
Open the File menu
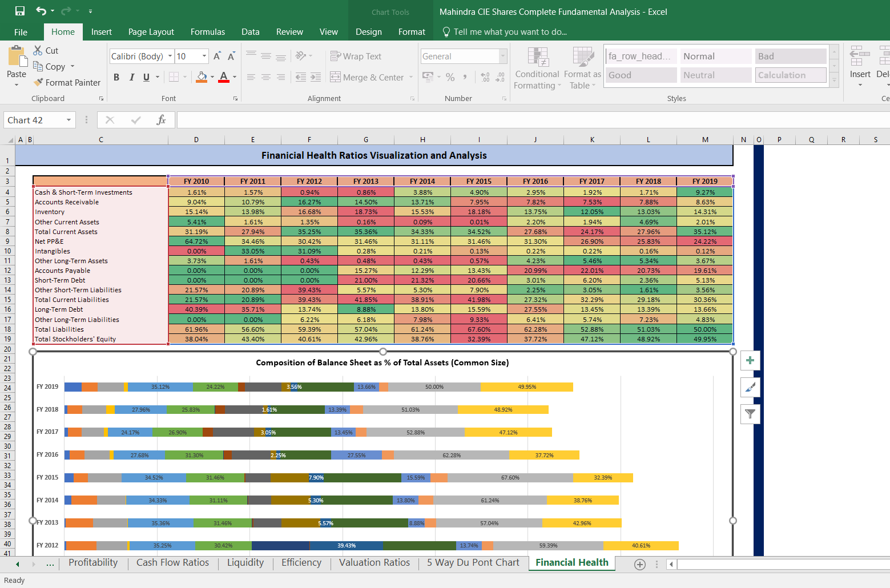tap(21, 32)
